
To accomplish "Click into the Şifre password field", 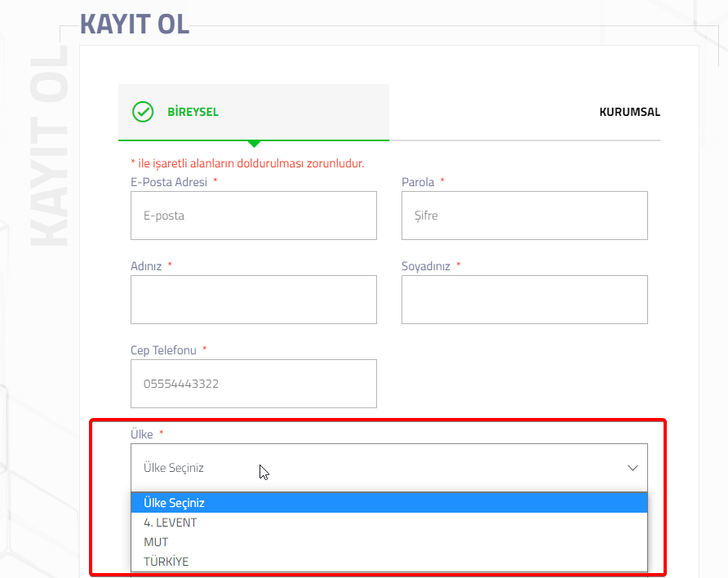I will point(525,216).
